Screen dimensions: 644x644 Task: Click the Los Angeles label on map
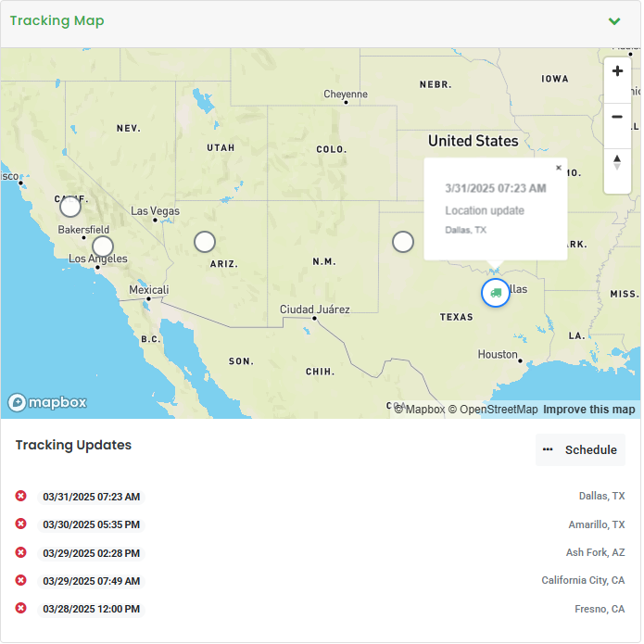pos(97,259)
